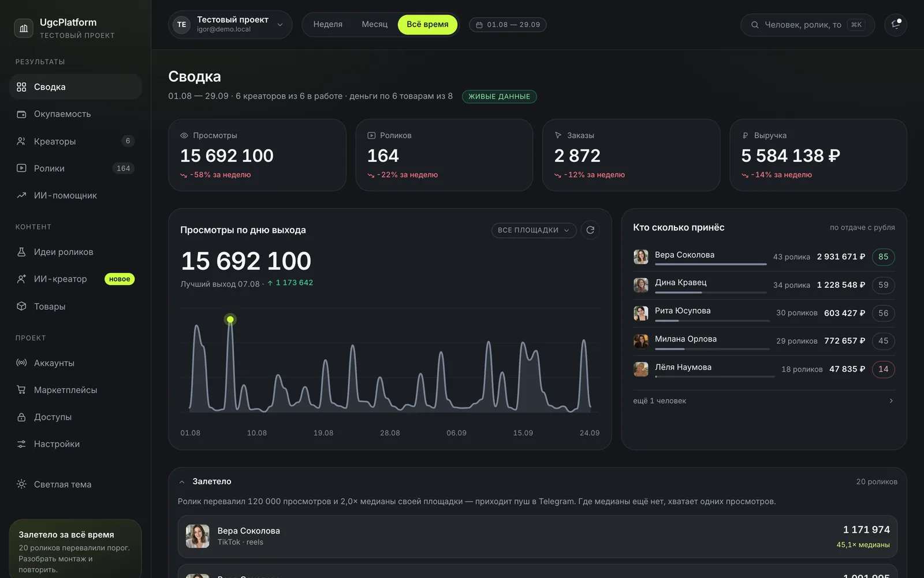Click the ИИ-креатор sparkle person icon

[21, 279]
